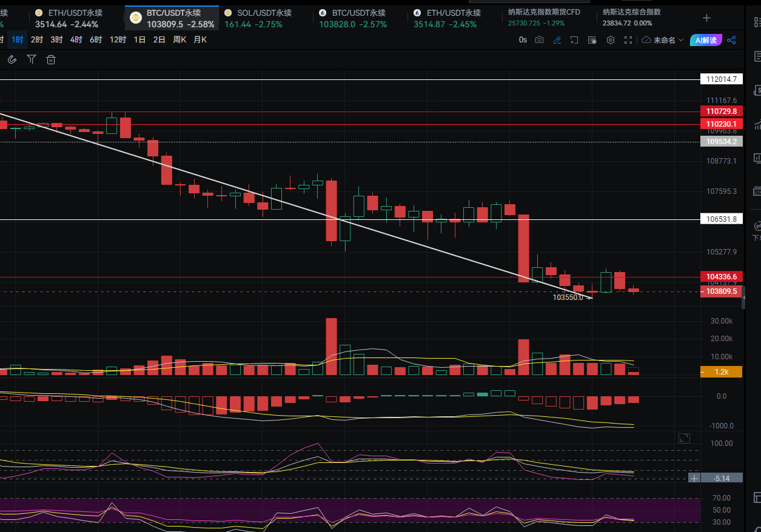This screenshot has width=761, height=532.
Task: Click the add-window square plus icon
Action: click(x=575, y=40)
